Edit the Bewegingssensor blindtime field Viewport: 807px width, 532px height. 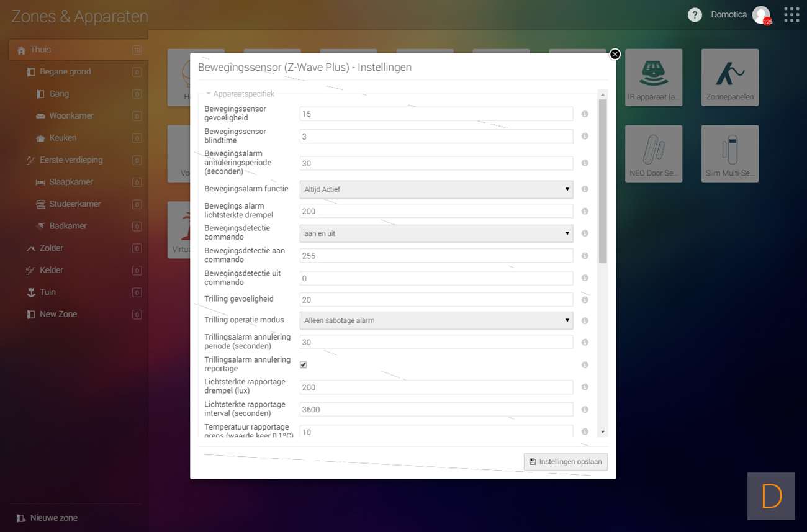tap(436, 137)
